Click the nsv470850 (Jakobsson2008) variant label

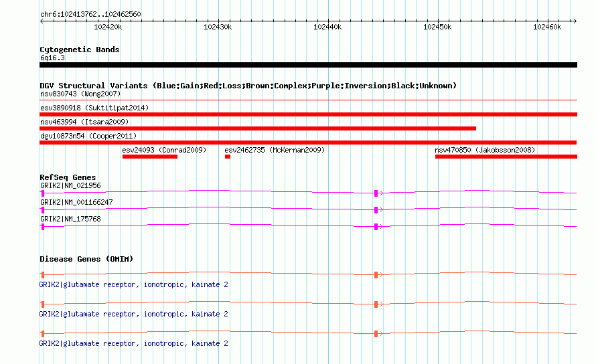(485, 150)
